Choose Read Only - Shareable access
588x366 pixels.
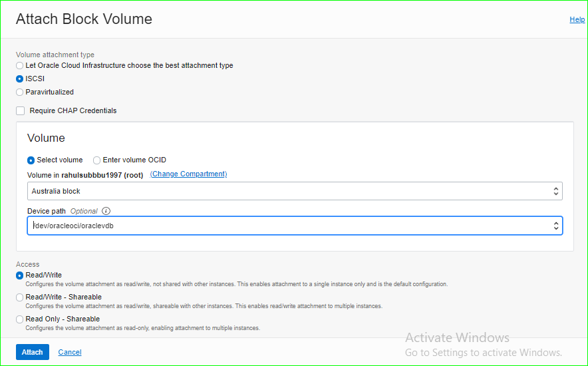tap(20, 319)
